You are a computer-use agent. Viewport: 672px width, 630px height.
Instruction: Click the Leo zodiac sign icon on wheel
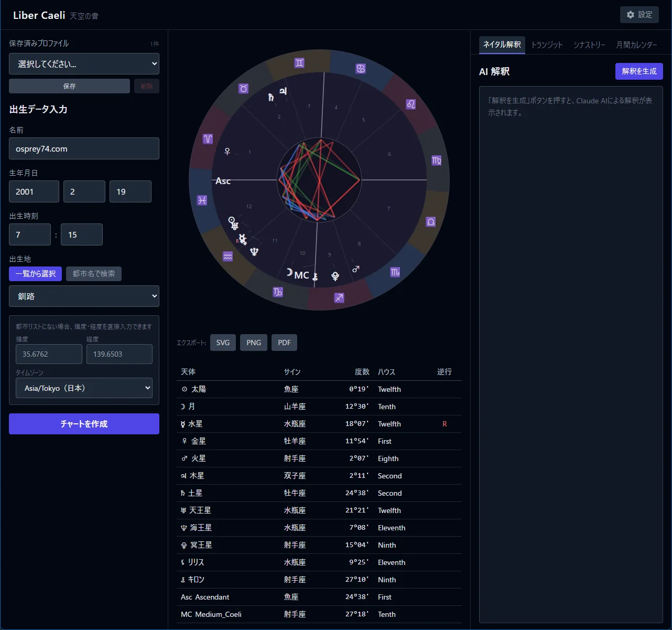[410, 104]
